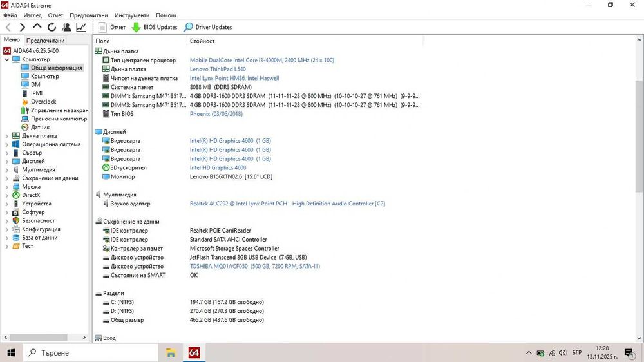This screenshot has width=644, height=362.
Task: Open File Explorer from the taskbar
Action: coord(171,352)
